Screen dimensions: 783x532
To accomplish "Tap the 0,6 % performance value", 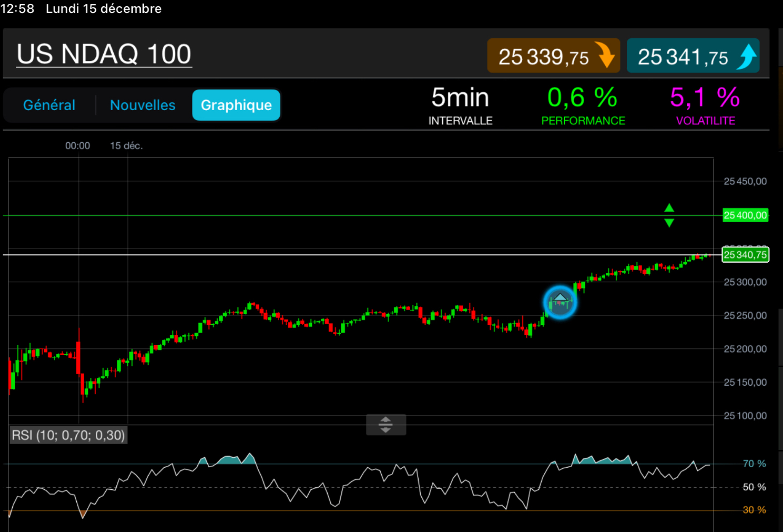I will tap(582, 97).
